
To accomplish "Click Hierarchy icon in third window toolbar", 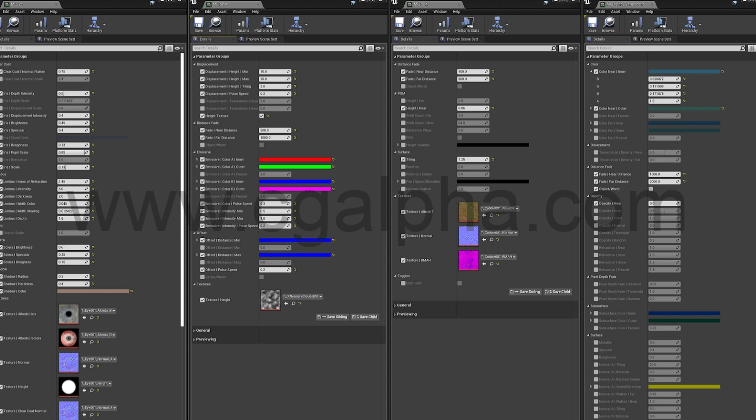I will click(497, 24).
